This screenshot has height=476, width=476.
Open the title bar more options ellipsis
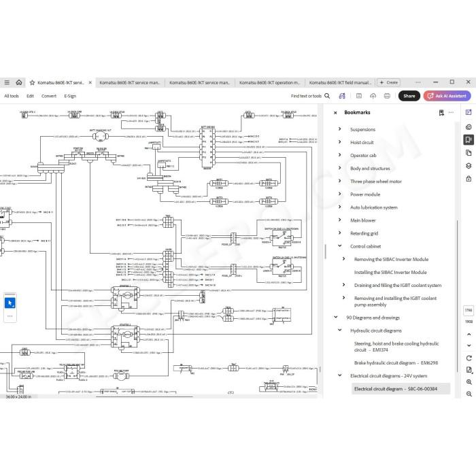(x=418, y=82)
